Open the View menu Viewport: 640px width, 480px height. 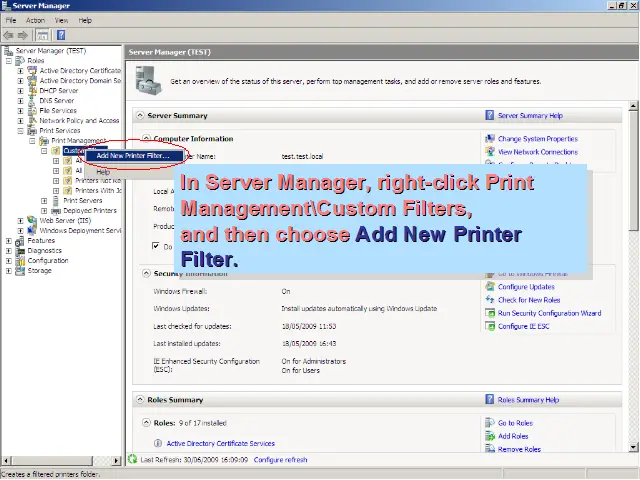62,20
